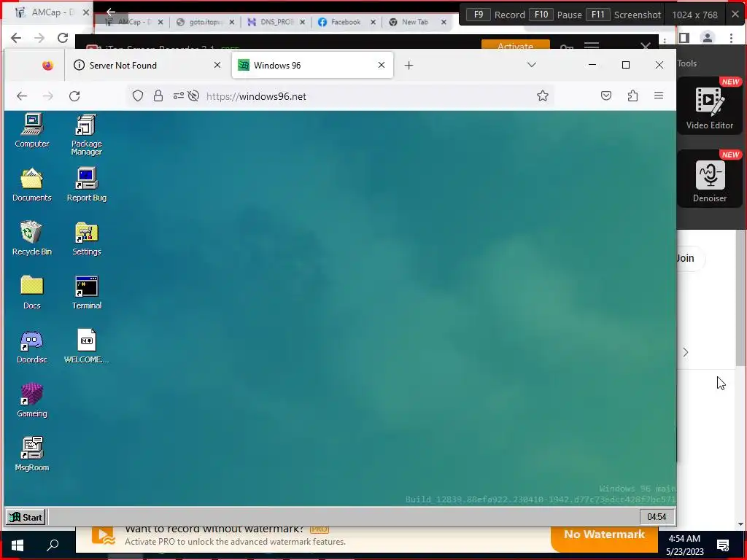
Task: Open the Chrome three-dot menu
Action: click(731, 38)
